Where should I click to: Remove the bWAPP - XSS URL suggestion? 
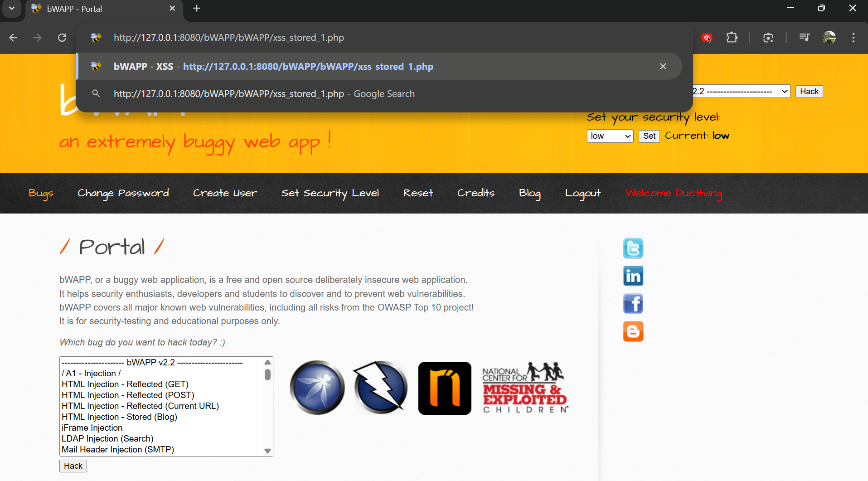[x=663, y=67]
